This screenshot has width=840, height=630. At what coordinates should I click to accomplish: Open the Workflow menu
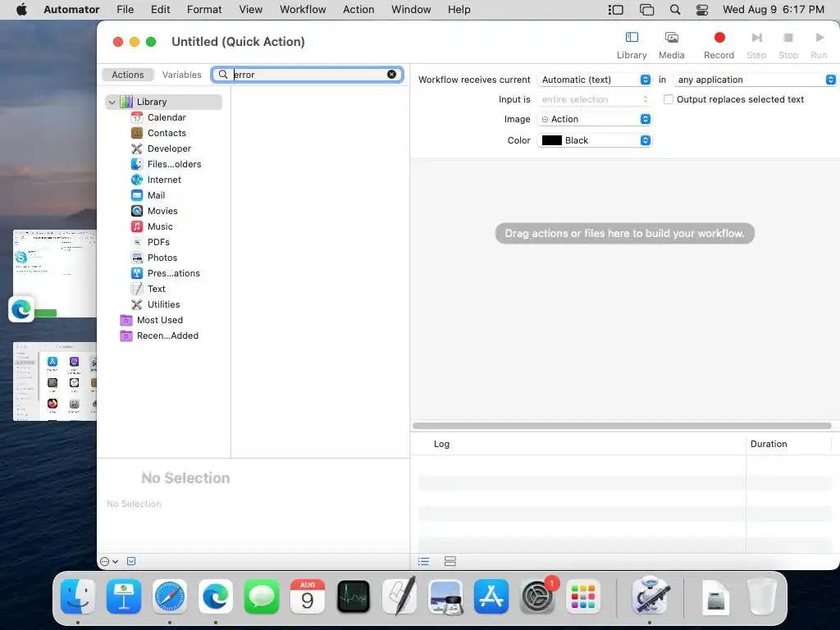coord(303,10)
